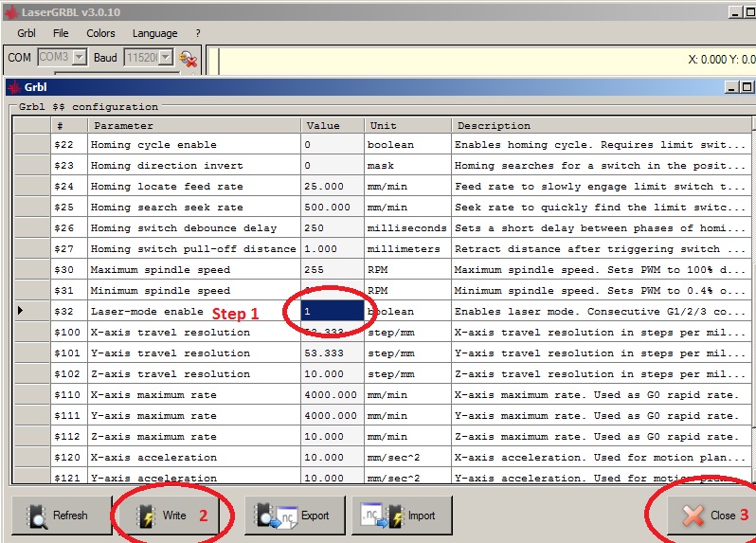756x543 pixels.
Task: Click the Value column header
Action: (x=333, y=126)
